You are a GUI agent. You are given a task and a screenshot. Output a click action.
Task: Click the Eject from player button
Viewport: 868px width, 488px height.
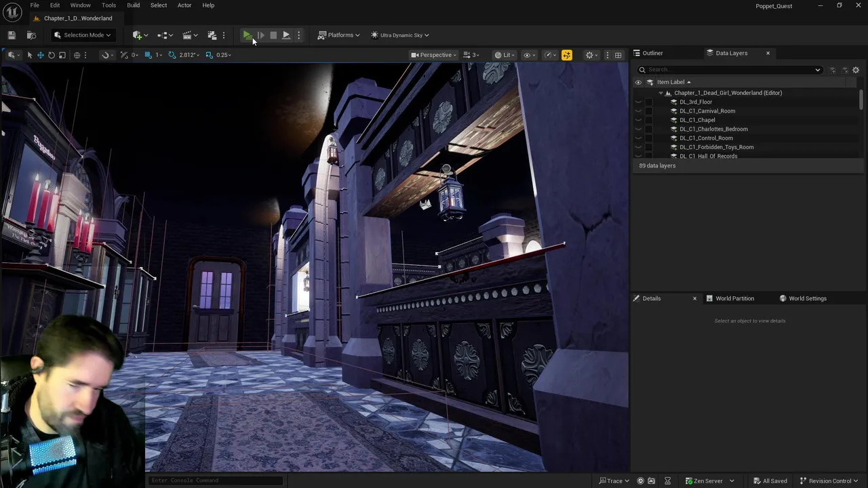286,35
